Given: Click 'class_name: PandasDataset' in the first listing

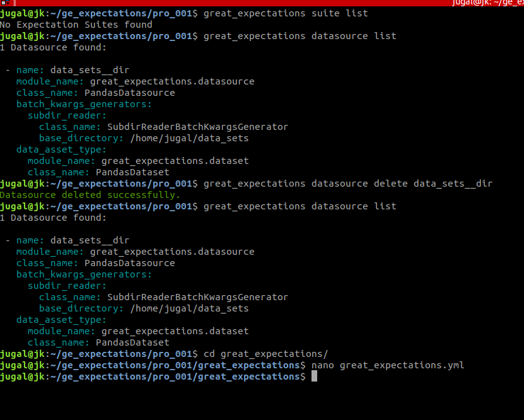Looking at the screenshot, I should click(x=98, y=172).
